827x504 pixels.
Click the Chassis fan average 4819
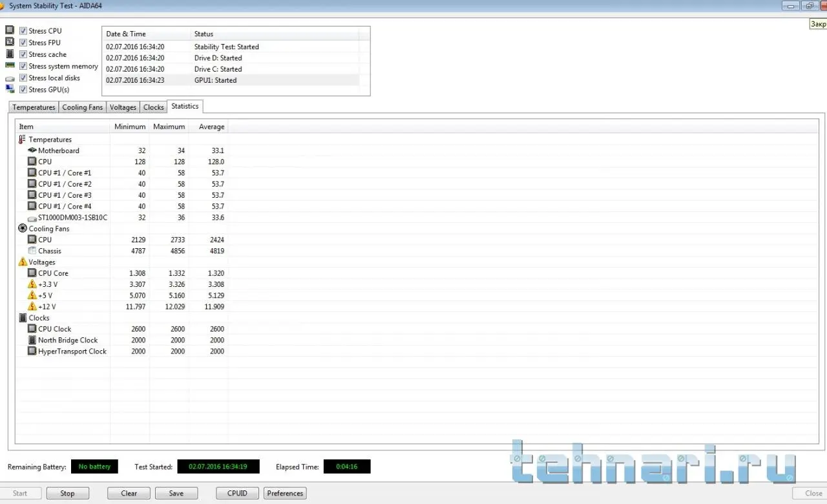(x=216, y=251)
